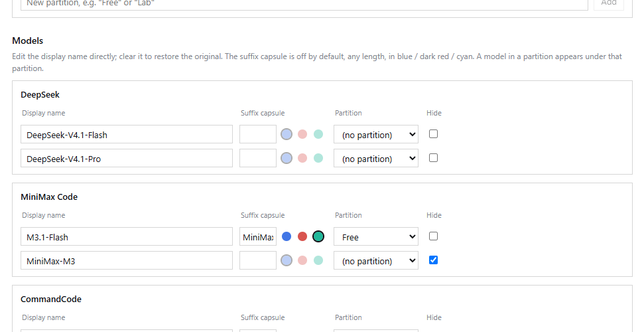Hide the DeepSeek-V4.1-Pro model
The height and width of the screenshot is (332, 644).
(x=433, y=157)
